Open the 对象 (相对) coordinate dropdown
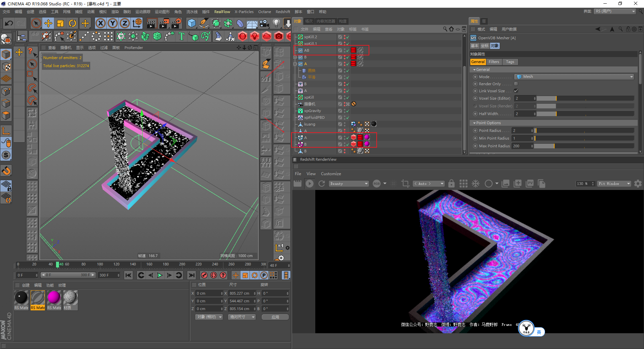Viewport: 644px width, 349px height. click(x=209, y=317)
